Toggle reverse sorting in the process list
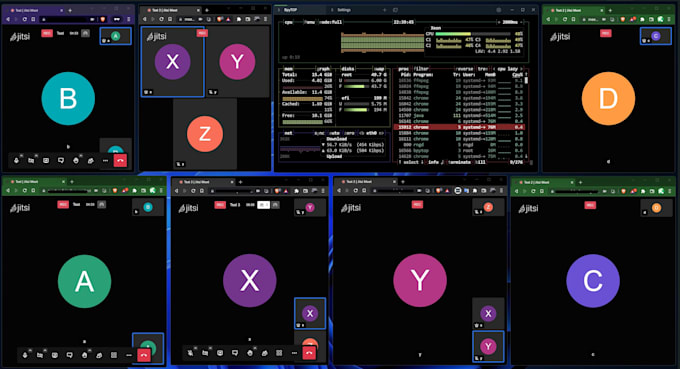The width and height of the screenshot is (680, 369). tap(464, 69)
